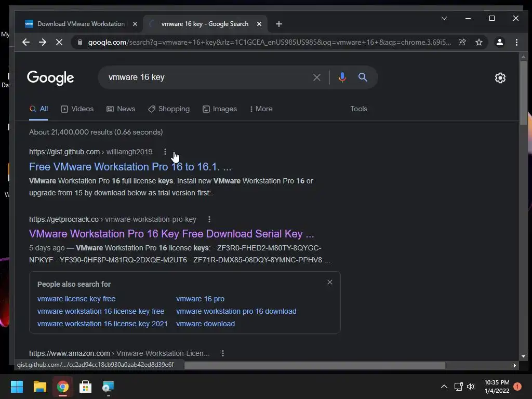Select the vmware 16 key Google Search tab
Viewport: 532px width, 399px height.
point(205,24)
